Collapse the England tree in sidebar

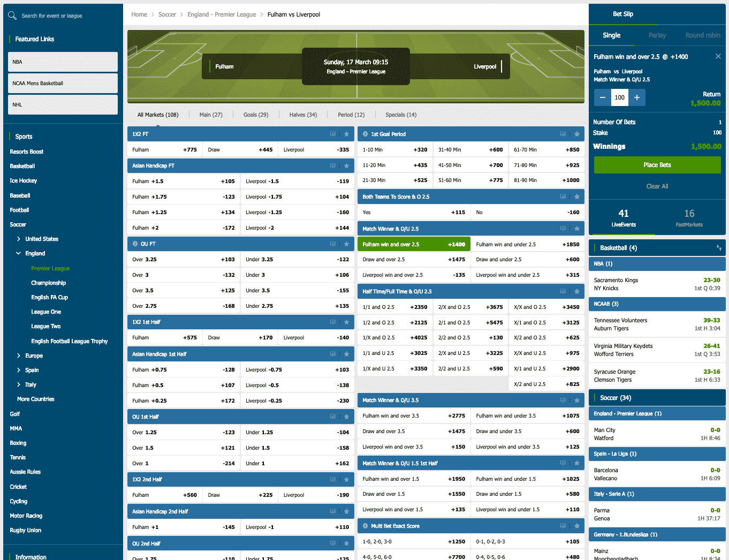click(19, 254)
